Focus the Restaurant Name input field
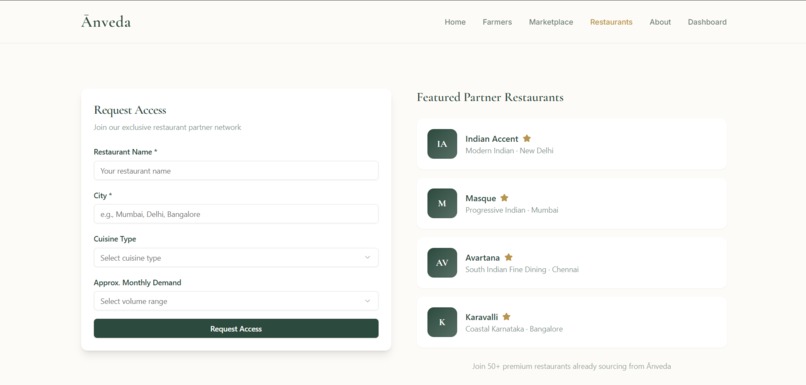The width and height of the screenshot is (806, 385). click(x=236, y=171)
